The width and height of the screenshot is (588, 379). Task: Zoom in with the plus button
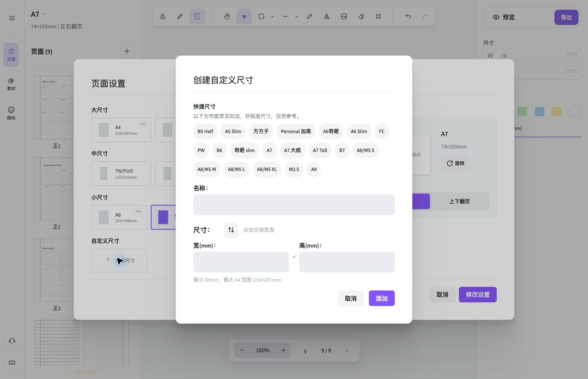point(283,350)
